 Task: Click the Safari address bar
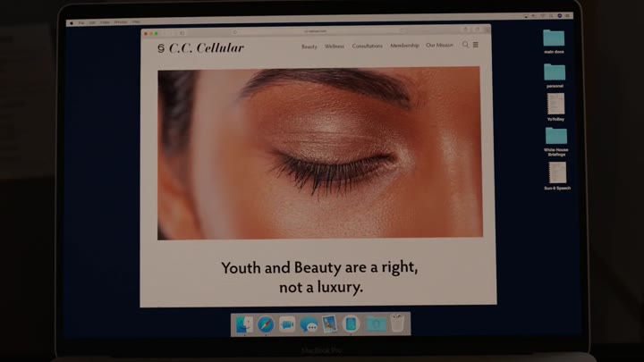tap(315, 31)
